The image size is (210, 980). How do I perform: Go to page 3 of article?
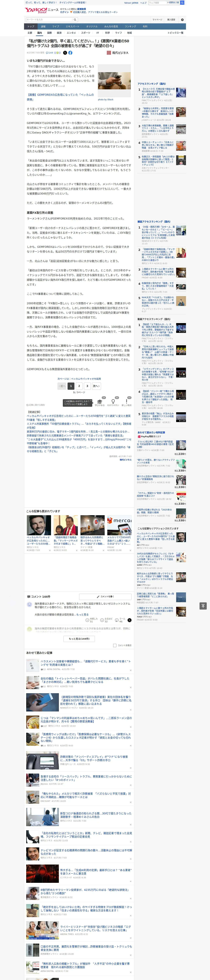click(x=87, y=386)
